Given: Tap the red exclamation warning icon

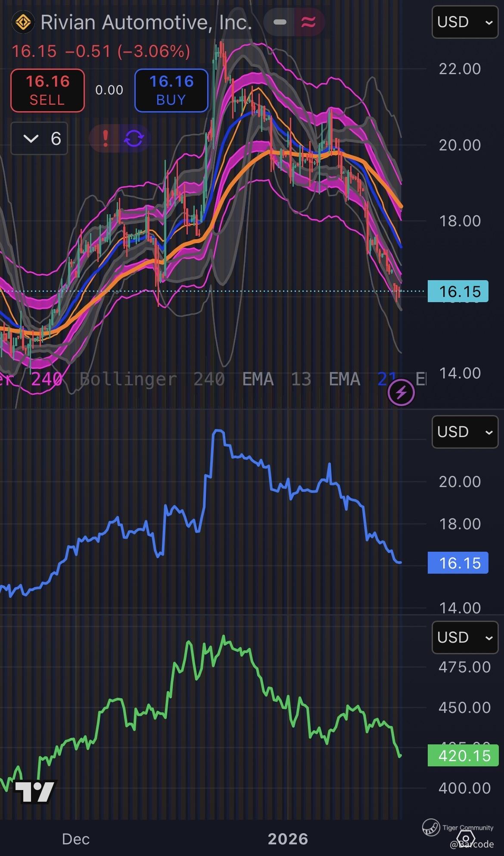Looking at the screenshot, I should tap(105, 138).
